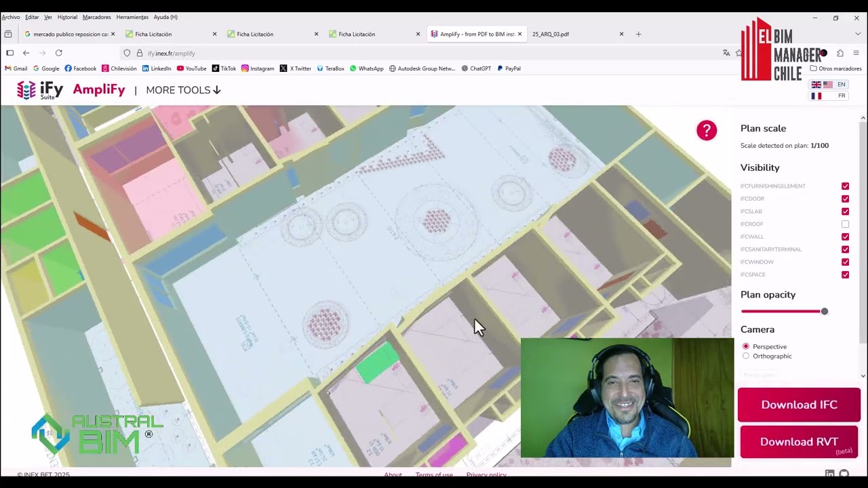Enable IFCROOF visibility checkbox
Image resolution: width=868 pixels, height=488 pixels.
[845, 224]
